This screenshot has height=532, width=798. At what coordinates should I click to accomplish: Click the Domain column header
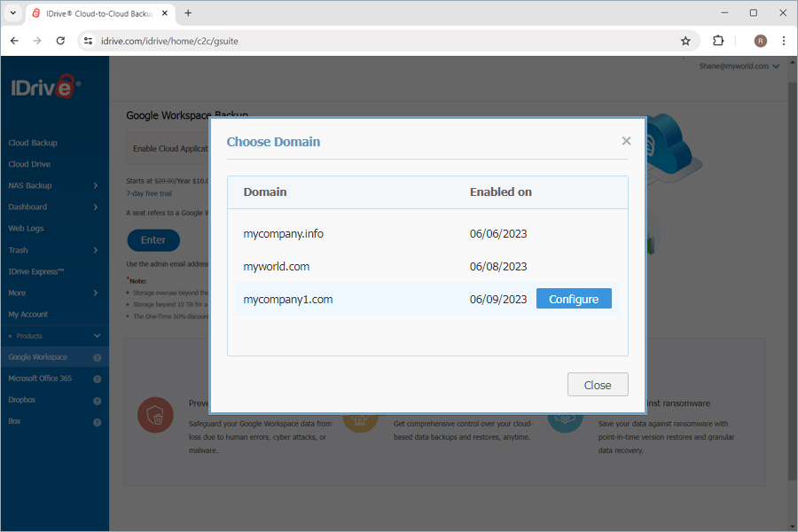(x=265, y=192)
